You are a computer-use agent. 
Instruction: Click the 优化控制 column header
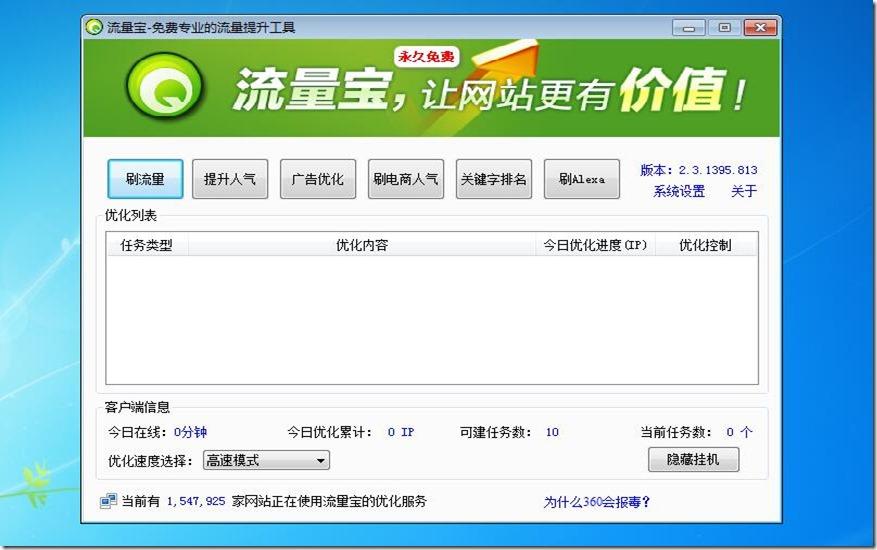[x=706, y=245]
